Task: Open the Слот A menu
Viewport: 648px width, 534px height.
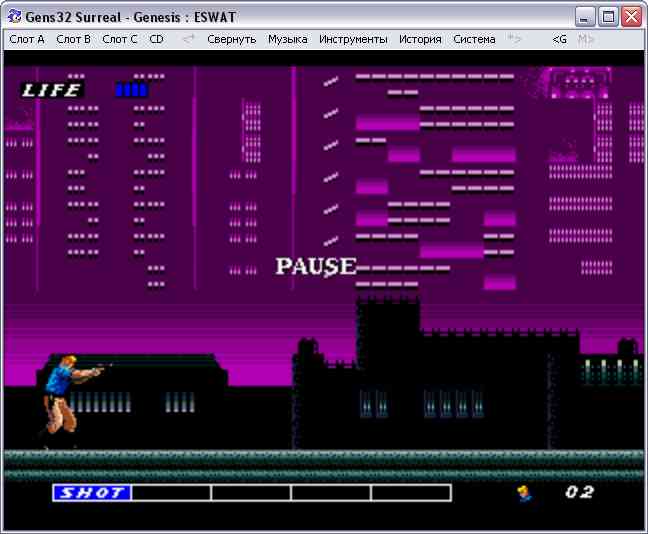Action: point(26,40)
